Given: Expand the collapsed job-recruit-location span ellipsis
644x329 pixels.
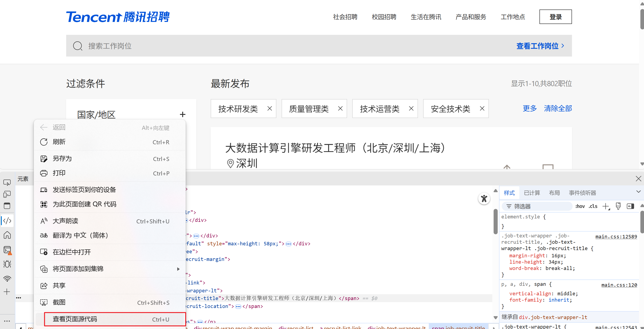Looking at the screenshot, I should coord(238,306).
